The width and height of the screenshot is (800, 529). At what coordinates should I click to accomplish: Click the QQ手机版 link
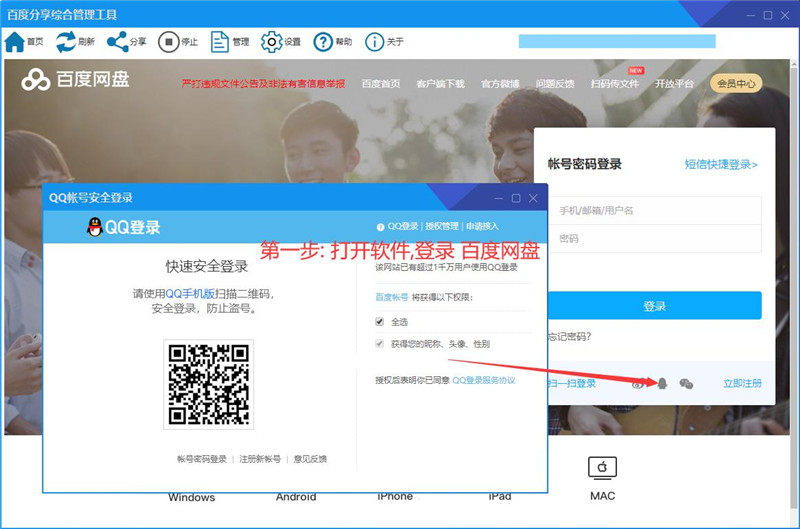coord(190,294)
